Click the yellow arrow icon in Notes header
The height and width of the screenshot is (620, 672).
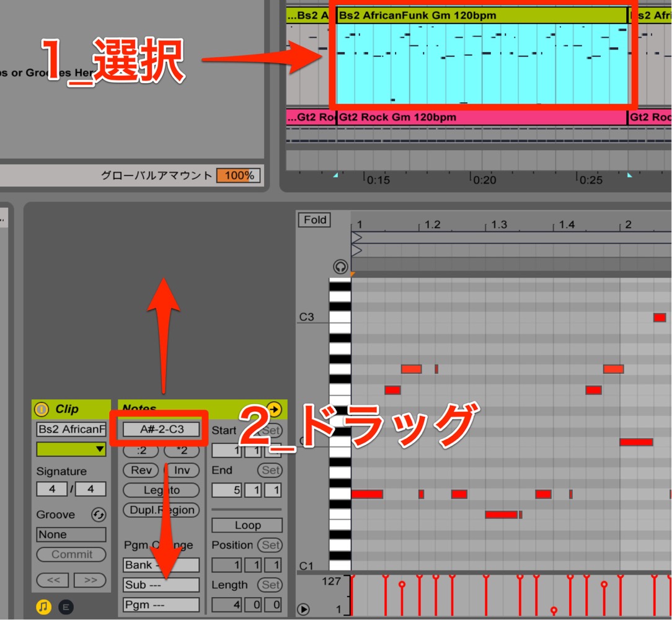click(274, 409)
